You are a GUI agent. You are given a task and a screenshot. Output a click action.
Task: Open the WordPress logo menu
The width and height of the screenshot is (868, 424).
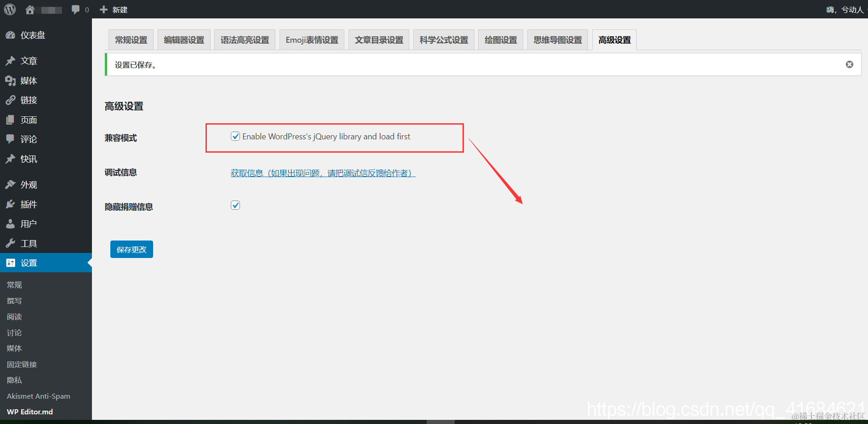coord(10,9)
